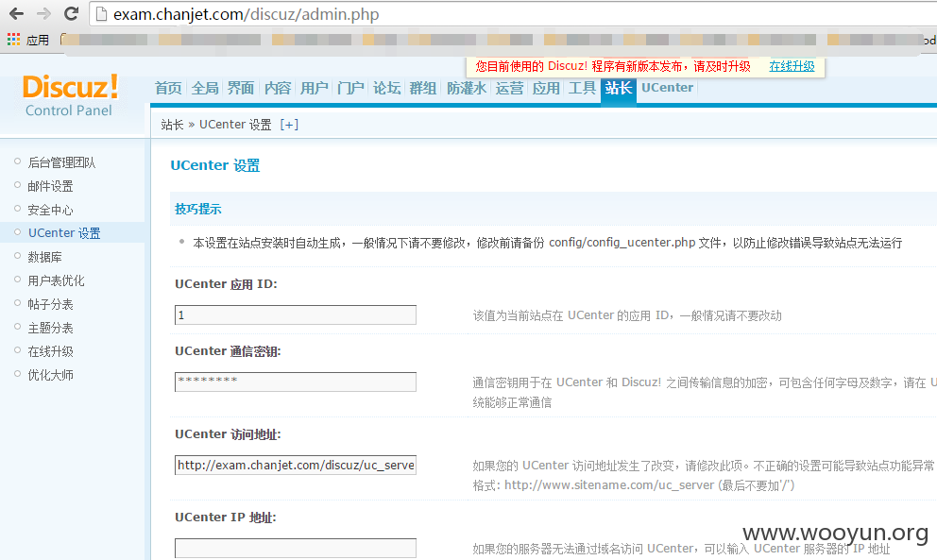Click the active 站长 tab
Screen dimensions: 937x560
pyautogui.click(x=619, y=89)
